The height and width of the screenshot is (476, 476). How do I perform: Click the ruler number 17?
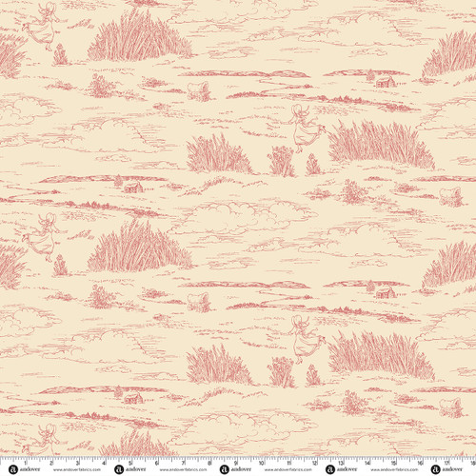click(446, 464)
